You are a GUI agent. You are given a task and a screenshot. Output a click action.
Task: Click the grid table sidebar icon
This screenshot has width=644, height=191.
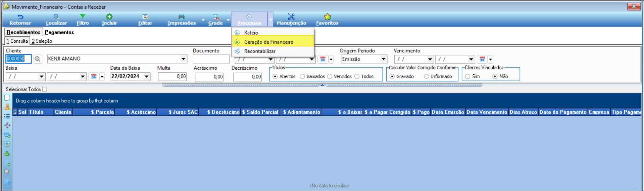(x=7, y=144)
